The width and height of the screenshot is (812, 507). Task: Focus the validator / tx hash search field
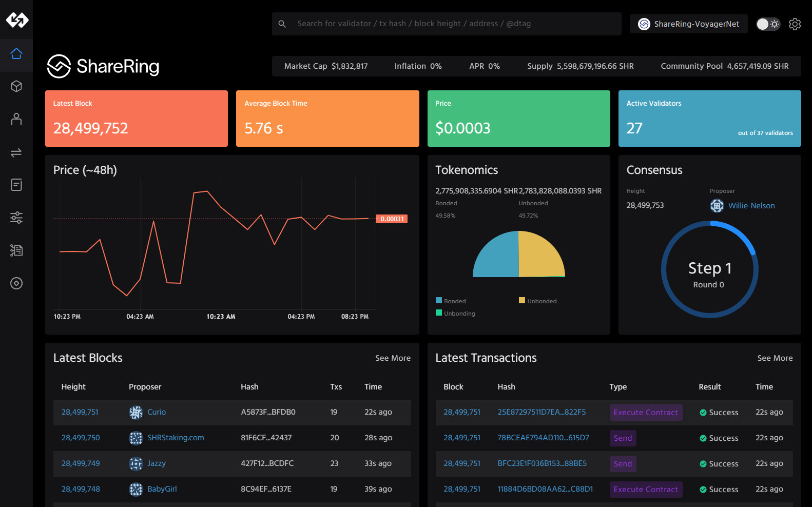pos(447,24)
